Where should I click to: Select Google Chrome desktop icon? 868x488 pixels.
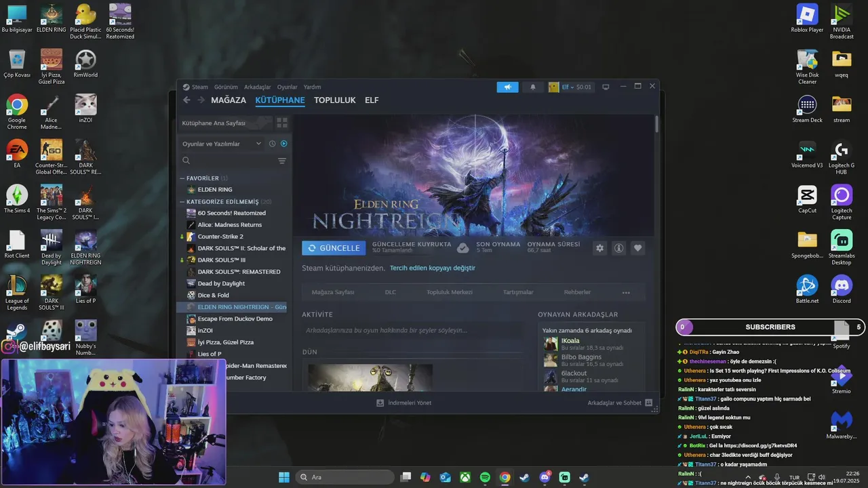17,112
